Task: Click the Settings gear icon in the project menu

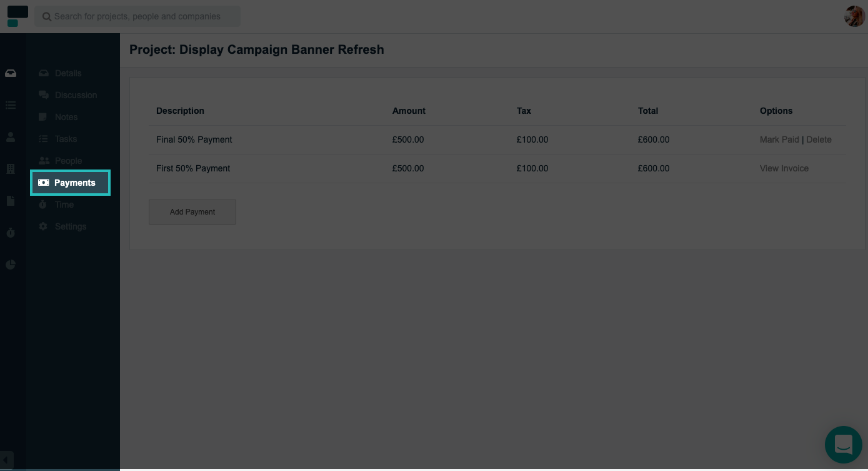Action: (43, 226)
